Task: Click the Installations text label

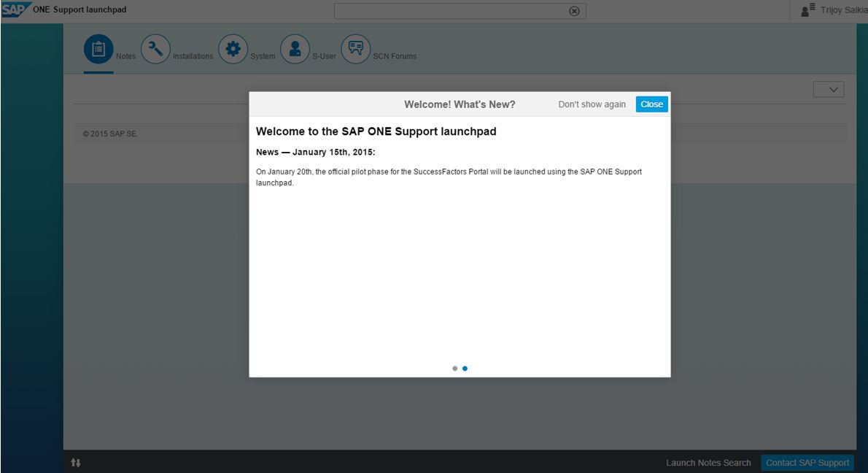Action: coord(193,56)
